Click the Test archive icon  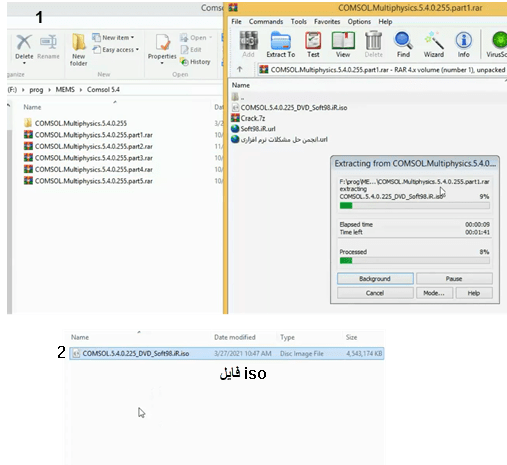click(313, 44)
